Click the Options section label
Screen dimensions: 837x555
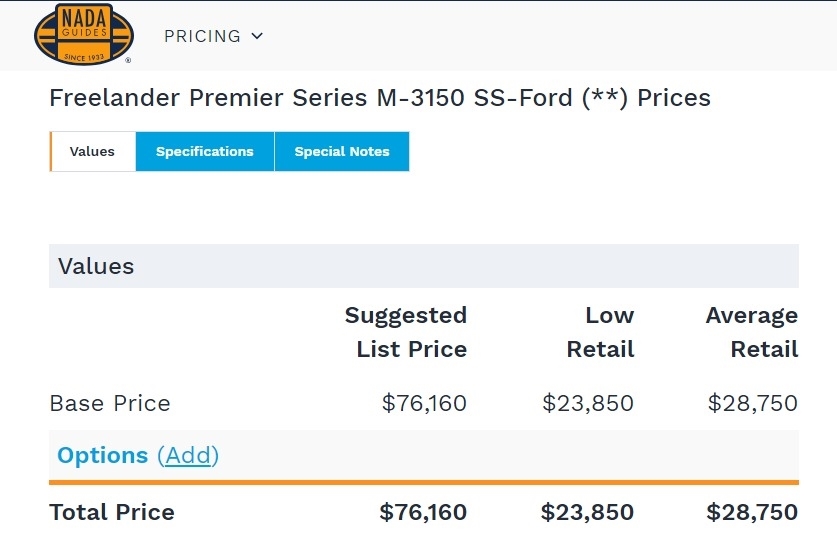click(102, 456)
